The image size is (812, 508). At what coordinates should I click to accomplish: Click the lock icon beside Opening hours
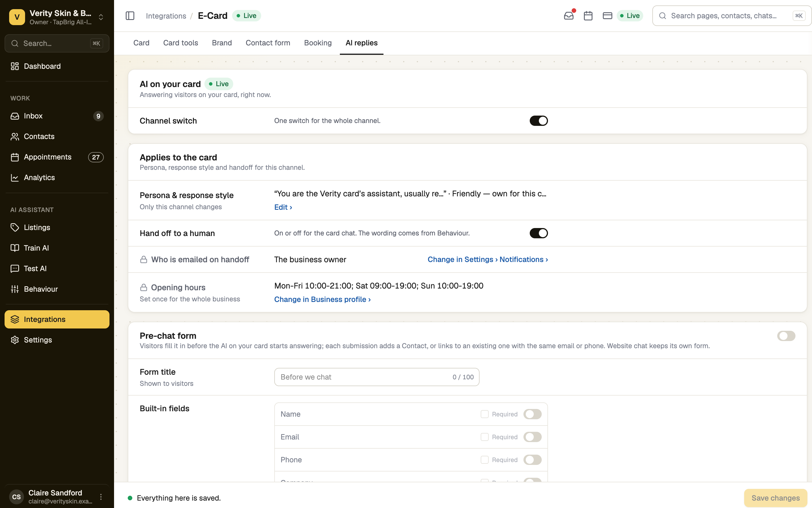pos(144,288)
